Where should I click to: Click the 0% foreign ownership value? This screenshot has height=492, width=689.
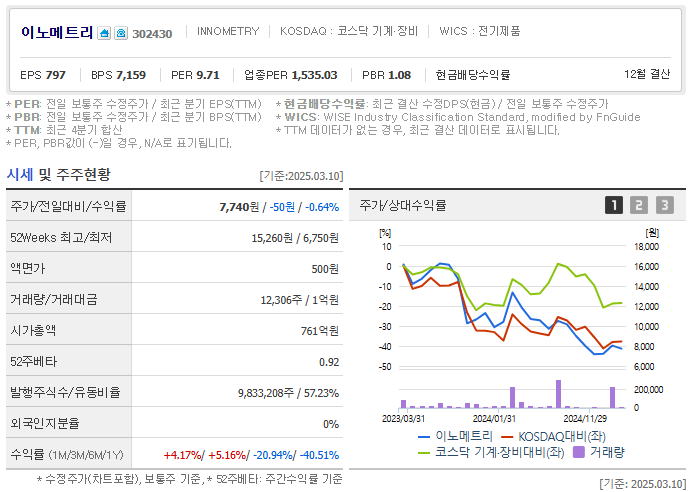point(331,424)
